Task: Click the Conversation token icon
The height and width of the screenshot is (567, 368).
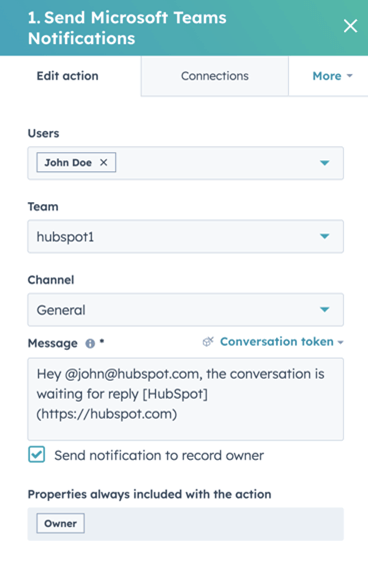Action: [x=208, y=341]
